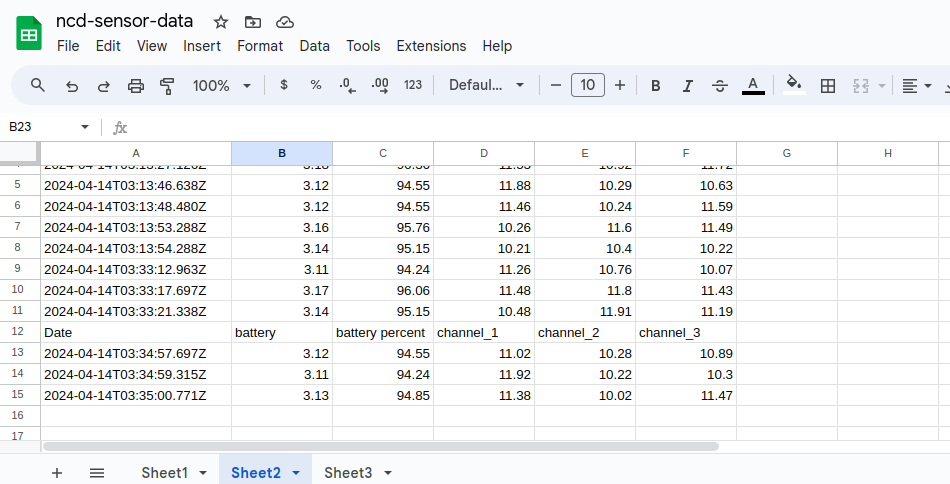The image size is (950, 484).
Task: Star the ncd-sensor-data document
Action: pyautogui.click(x=221, y=22)
